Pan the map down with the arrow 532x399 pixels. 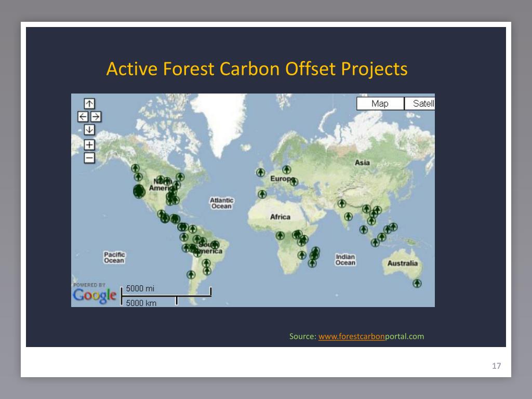(89, 129)
